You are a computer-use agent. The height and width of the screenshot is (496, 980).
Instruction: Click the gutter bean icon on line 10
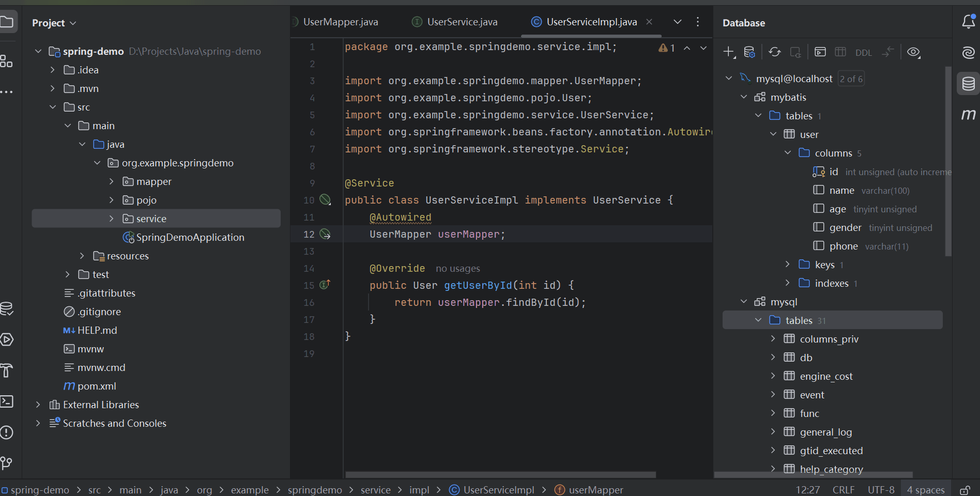tap(325, 199)
